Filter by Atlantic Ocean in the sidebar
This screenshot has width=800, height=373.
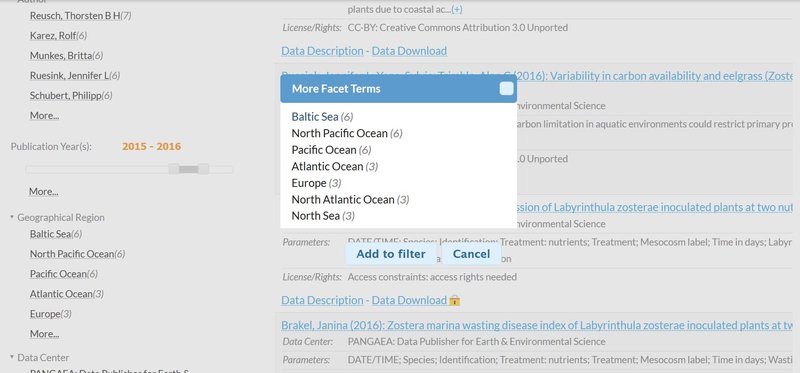coord(61,294)
